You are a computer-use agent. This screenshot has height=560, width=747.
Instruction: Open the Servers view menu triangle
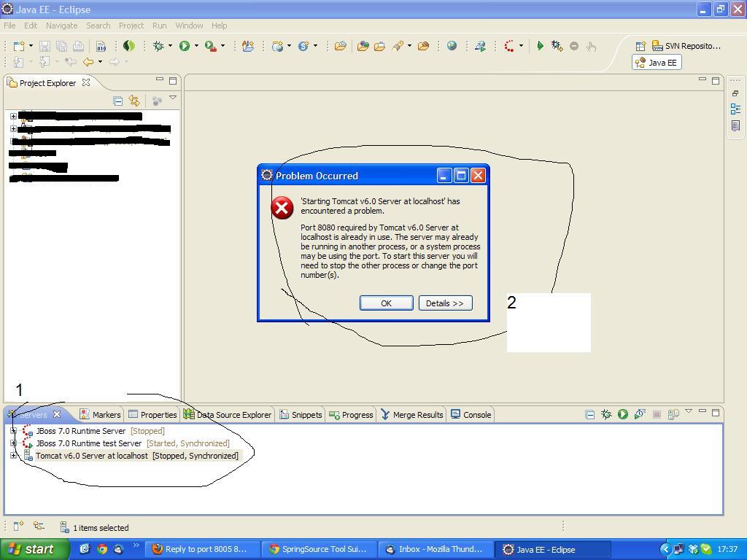coord(689,411)
